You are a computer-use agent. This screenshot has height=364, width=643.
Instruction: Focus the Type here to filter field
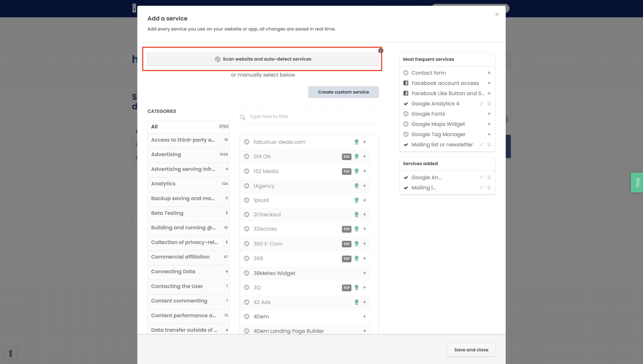[311, 116]
